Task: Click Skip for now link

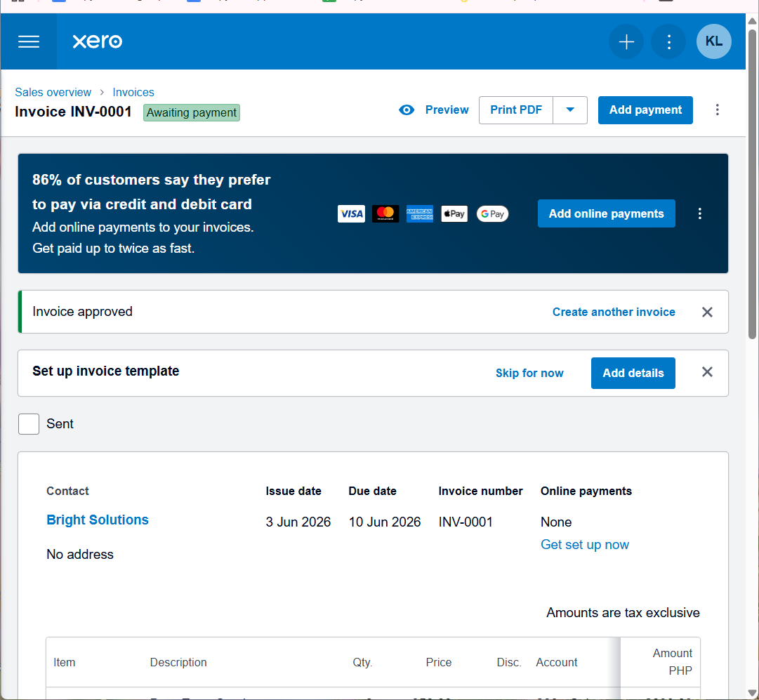Action: point(529,374)
